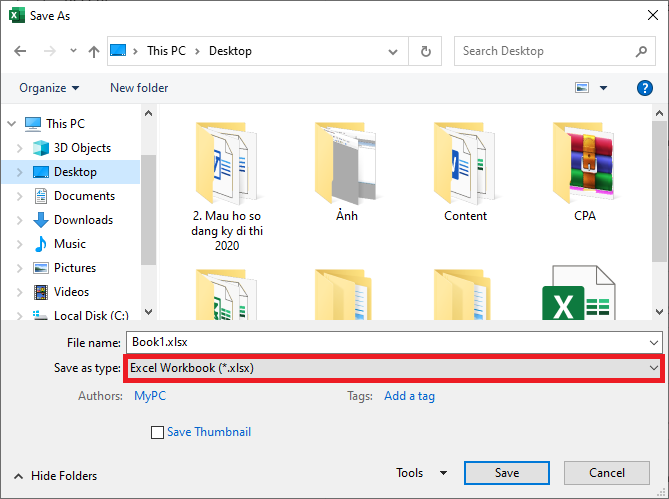Click the Save button
This screenshot has height=499, width=669.
click(507, 473)
